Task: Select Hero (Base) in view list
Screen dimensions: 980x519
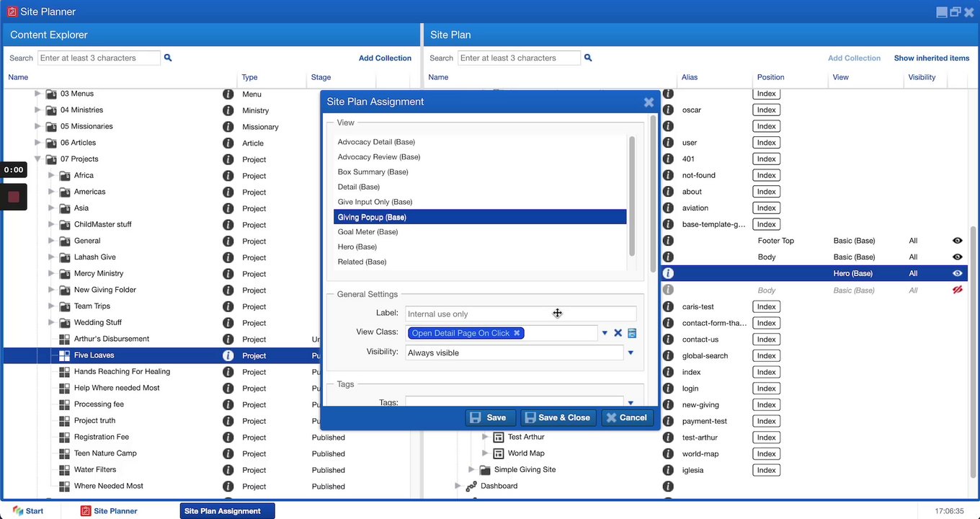Action: tap(480, 247)
